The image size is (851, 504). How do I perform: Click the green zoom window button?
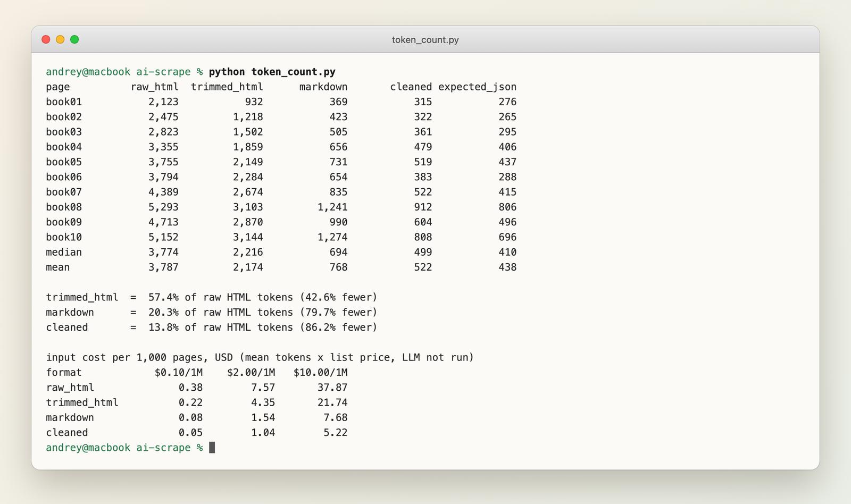click(74, 39)
